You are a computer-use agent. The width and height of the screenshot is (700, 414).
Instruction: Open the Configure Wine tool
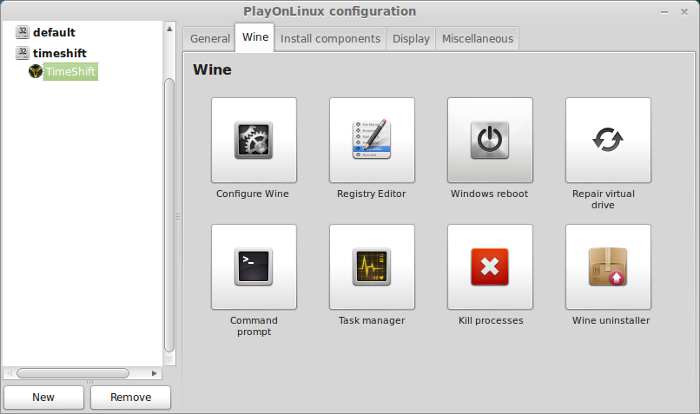click(x=254, y=140)
